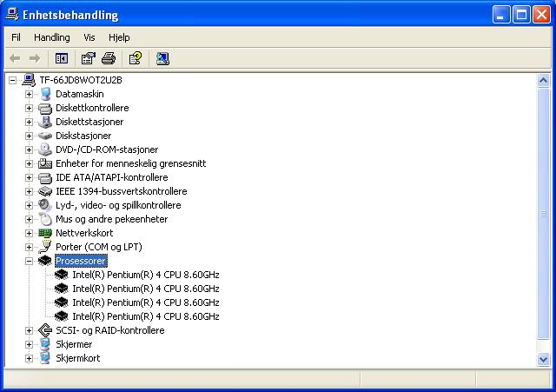This screenshot has height=392, width=556.
Task: Expand the Nettverkskort node
Action: 29,233
